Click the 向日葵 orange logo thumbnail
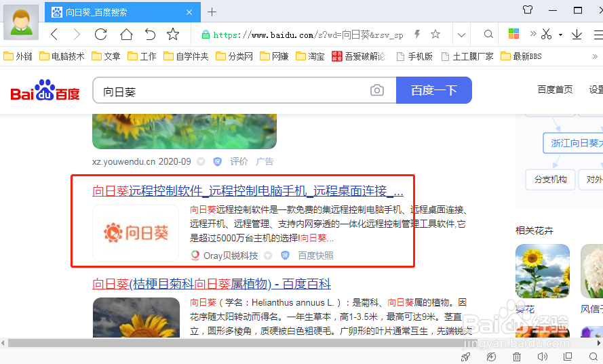603x364 pixels. 136,232
